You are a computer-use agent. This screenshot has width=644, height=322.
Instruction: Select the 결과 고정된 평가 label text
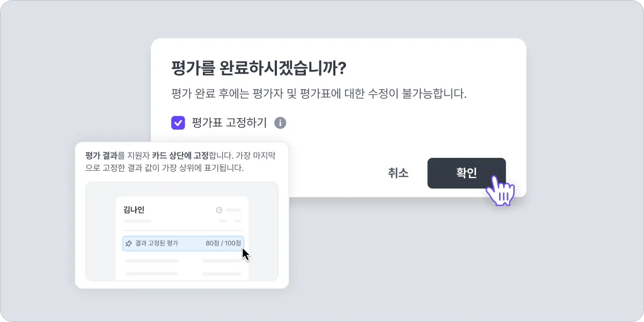coord(157,243)
